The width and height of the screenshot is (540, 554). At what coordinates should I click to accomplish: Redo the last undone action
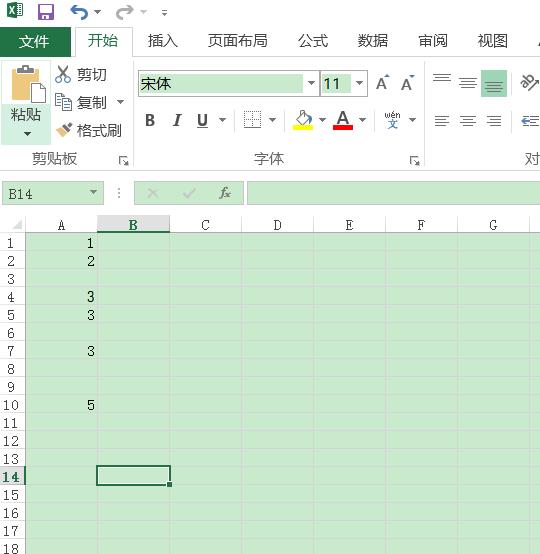point(124,12)
